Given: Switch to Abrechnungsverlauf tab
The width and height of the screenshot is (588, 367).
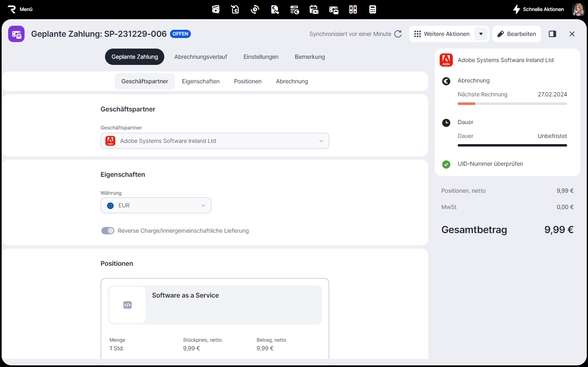Looking at the screenshot, I should click(x=201, y=57).
